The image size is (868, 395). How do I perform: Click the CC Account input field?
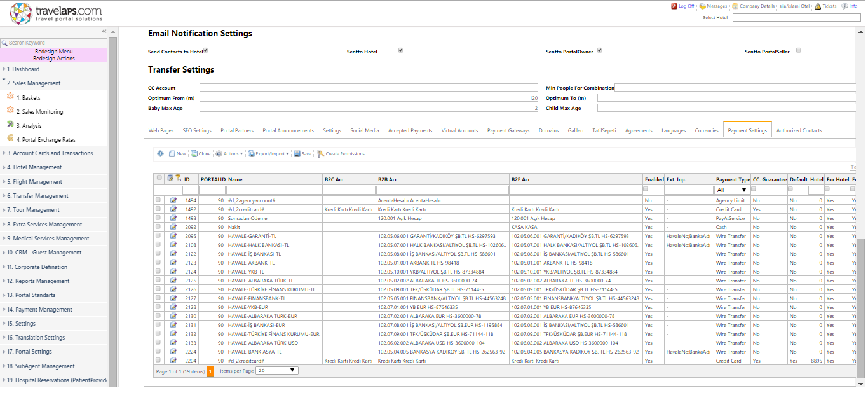click(x=369, y=88)
